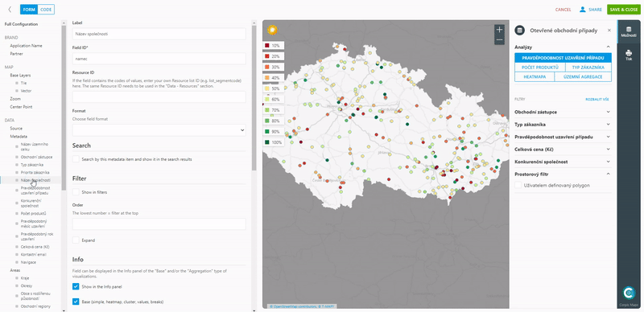Select Zoom in sidebar
644x312 pixels.
click(x=15, y=99)
